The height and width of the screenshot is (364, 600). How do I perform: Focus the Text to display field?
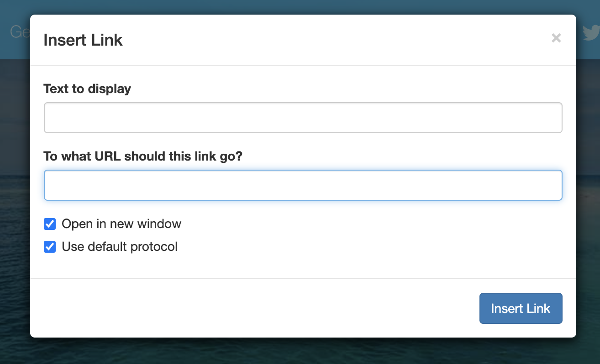[x=303, y=117]
